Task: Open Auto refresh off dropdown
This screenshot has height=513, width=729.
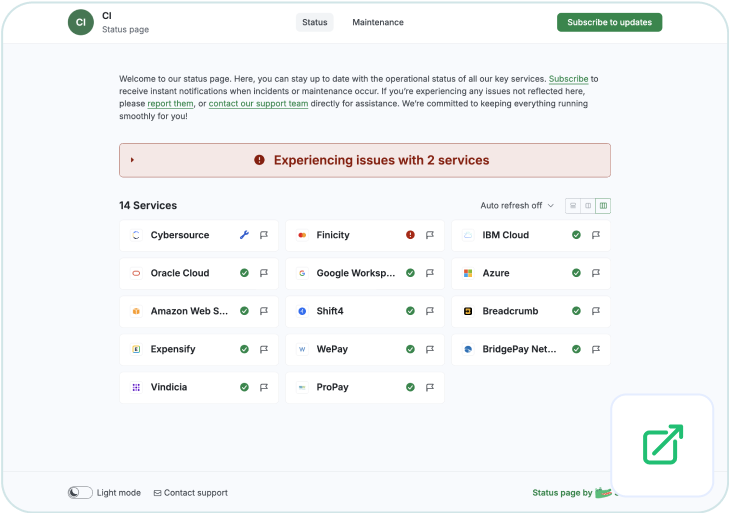Action: click(x=517, y=206)
